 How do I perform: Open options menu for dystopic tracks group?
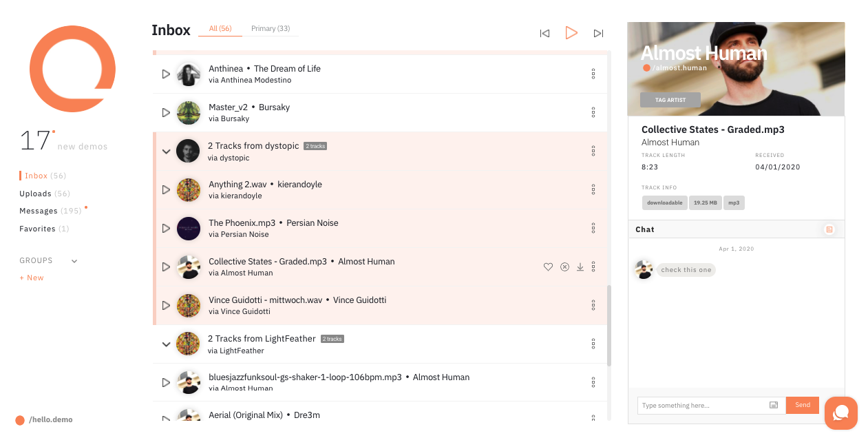(593, 151)
